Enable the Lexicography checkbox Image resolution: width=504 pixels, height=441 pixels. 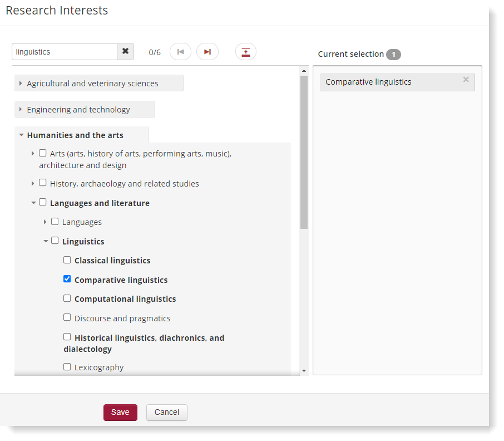[x=67, y=367]
